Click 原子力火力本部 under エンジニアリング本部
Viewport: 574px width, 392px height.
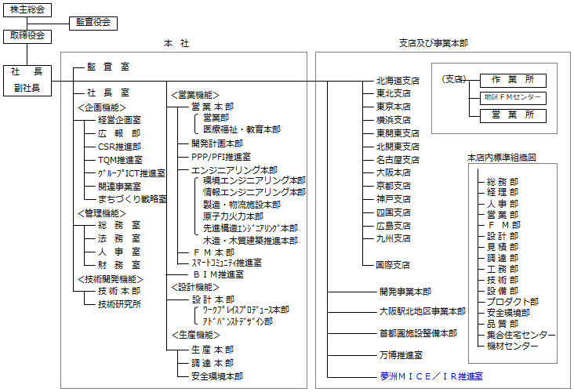click(233, 216)
